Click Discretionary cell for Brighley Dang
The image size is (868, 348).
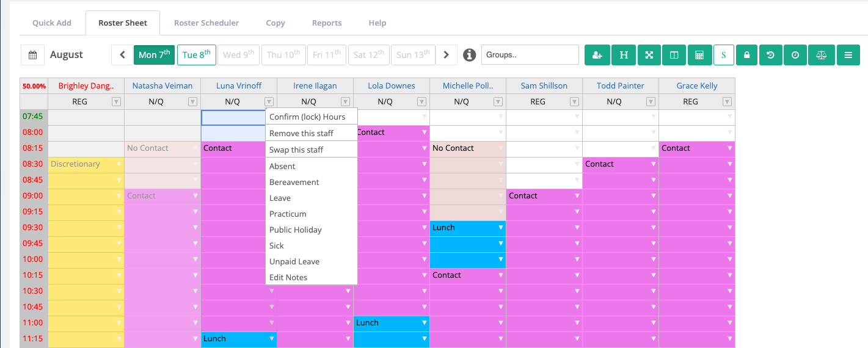pos(86,164)
